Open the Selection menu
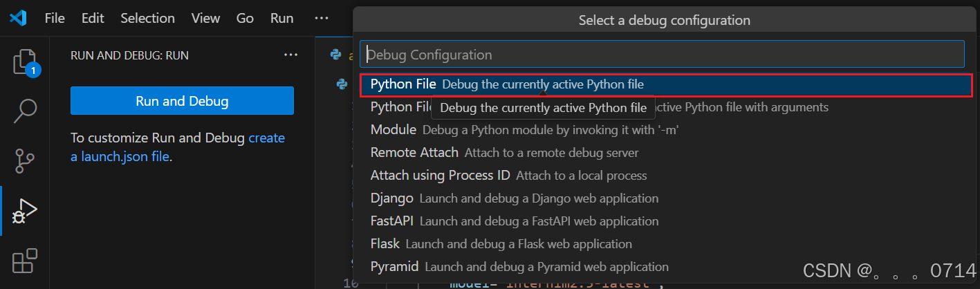Screen dimensions: 980x289 click(147, 19)
